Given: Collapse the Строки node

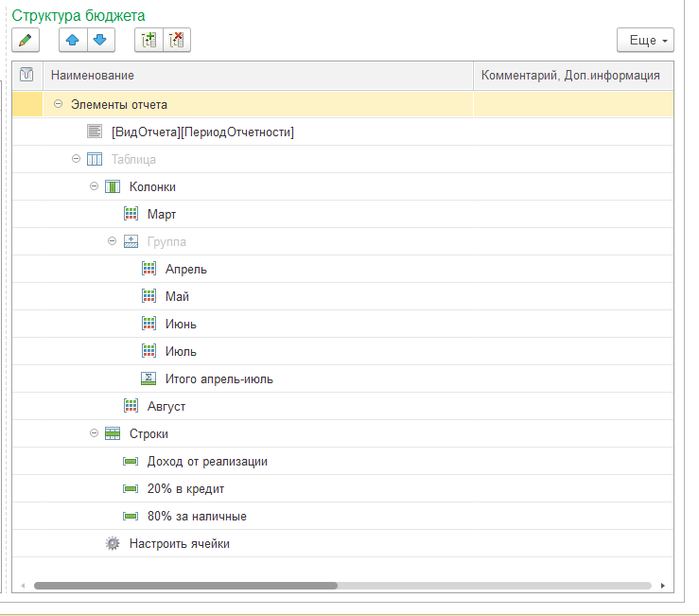Looking at the screenshot, I should pyautogui.click(x=95, y=434).
